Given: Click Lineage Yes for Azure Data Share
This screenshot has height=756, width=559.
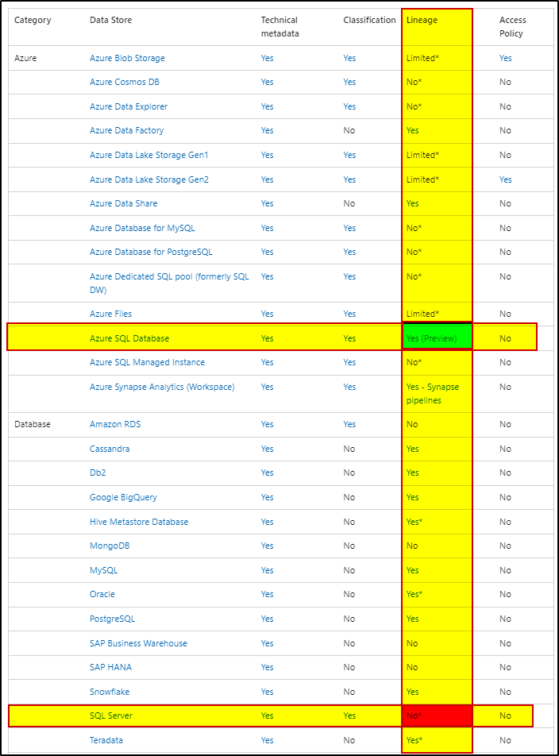Looking at the screenshot, I should pyautogui.click(x=413, y=203).
